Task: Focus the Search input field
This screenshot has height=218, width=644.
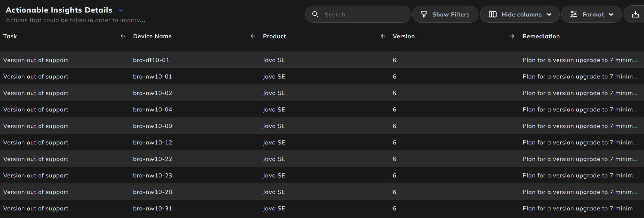Action: 358,14
